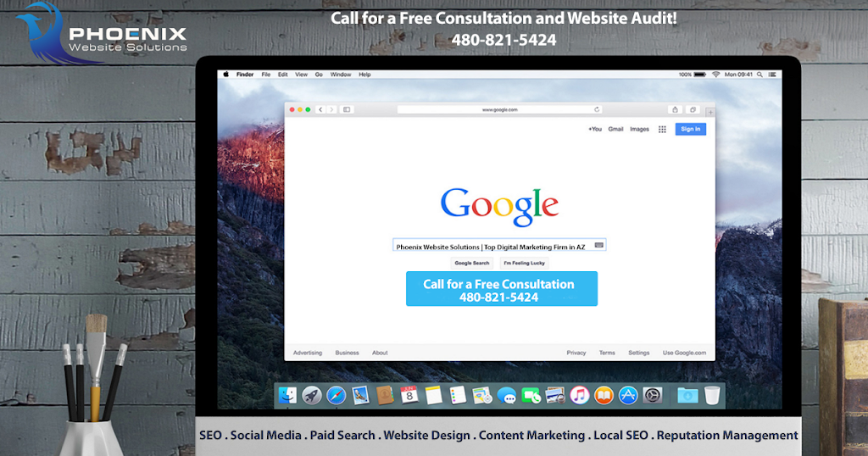The image size is (868, 456).
Task: Open iTunes music note icon in dock
Action: 580,395
